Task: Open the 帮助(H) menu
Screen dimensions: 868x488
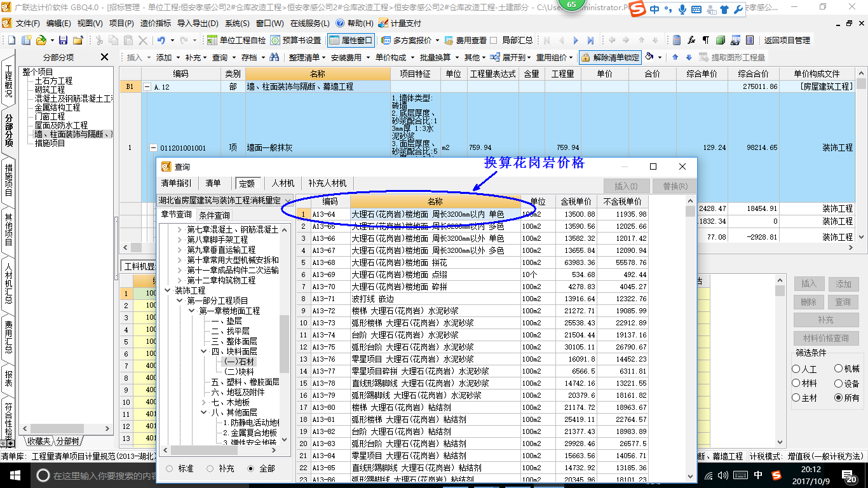Action: coord(355,24)
